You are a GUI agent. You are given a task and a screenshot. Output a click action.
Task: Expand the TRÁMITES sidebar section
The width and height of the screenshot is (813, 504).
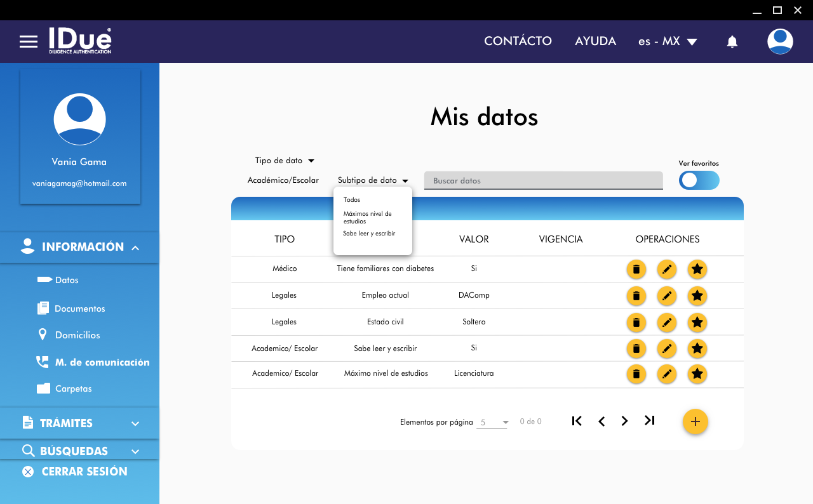[x=79, y=423]
